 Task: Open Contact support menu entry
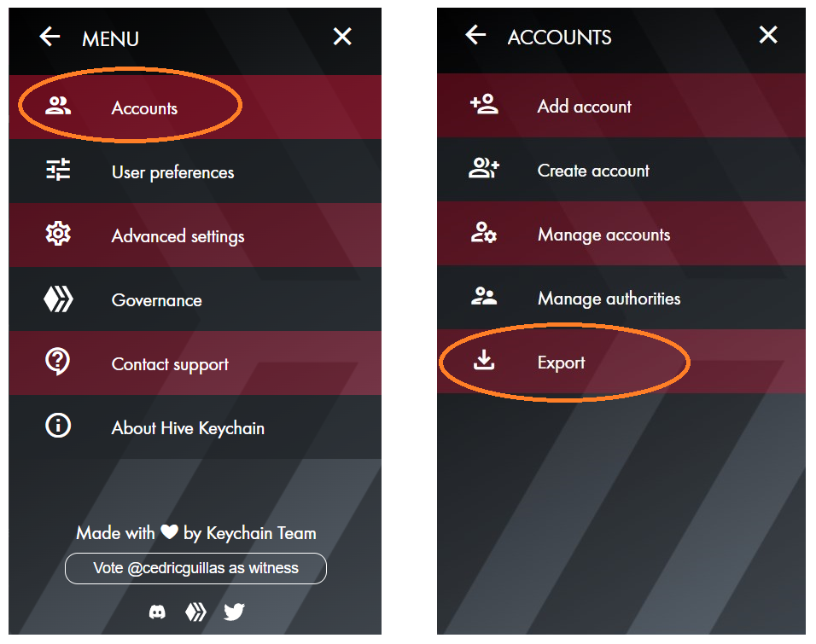click(195, 363)
